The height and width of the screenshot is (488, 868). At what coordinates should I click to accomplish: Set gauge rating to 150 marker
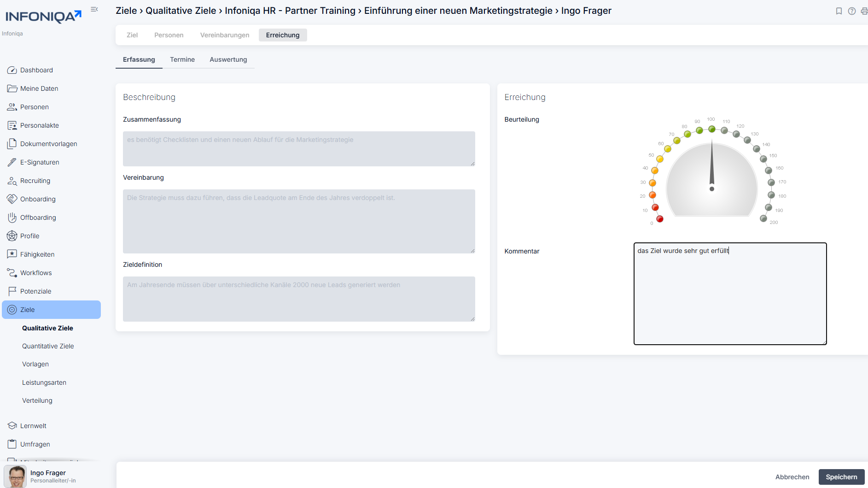coord(763,159)
